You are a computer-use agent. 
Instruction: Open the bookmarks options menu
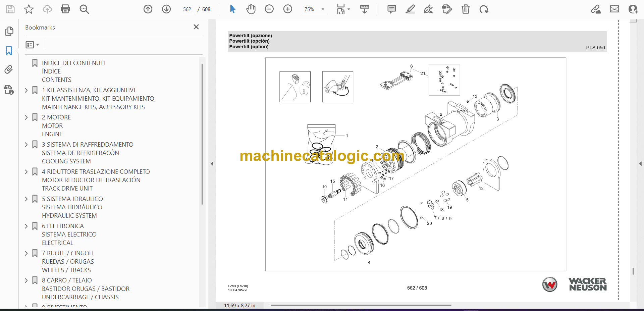click(32, 45)
